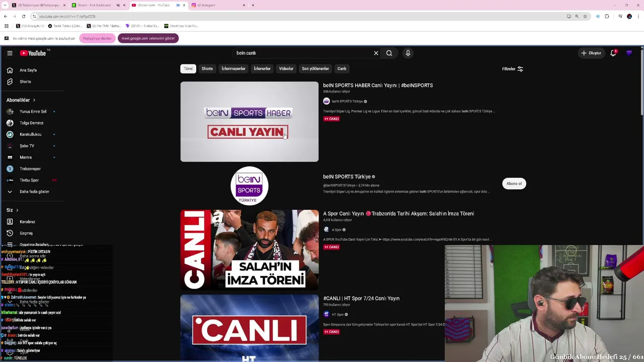Play the Salah'ın İmza Töreni thumbnail

pos(250,250)
